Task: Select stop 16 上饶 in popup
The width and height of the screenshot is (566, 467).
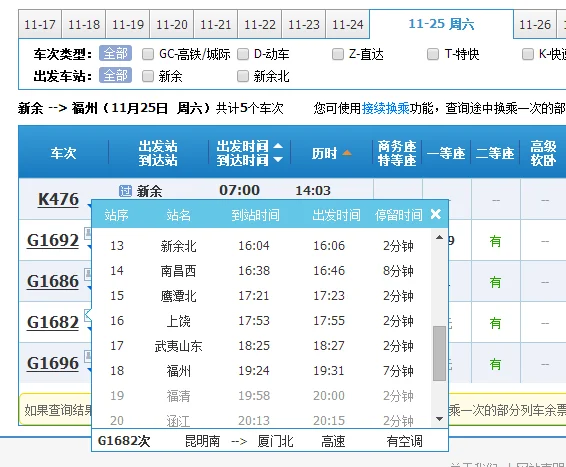Action: tap(261, 320)
